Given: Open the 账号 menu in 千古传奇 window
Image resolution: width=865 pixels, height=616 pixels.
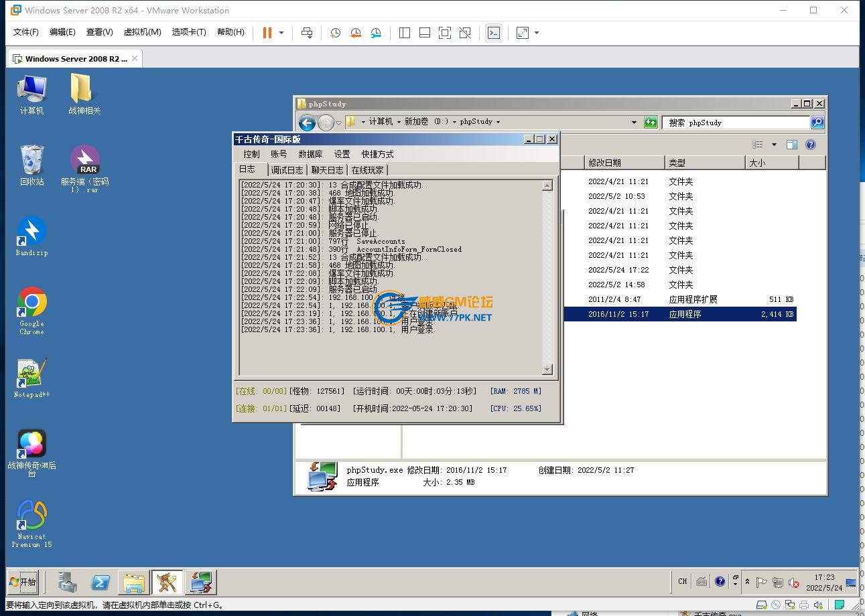Looking at the screenshot, I should pyautogui.click(x=279, y=154).
